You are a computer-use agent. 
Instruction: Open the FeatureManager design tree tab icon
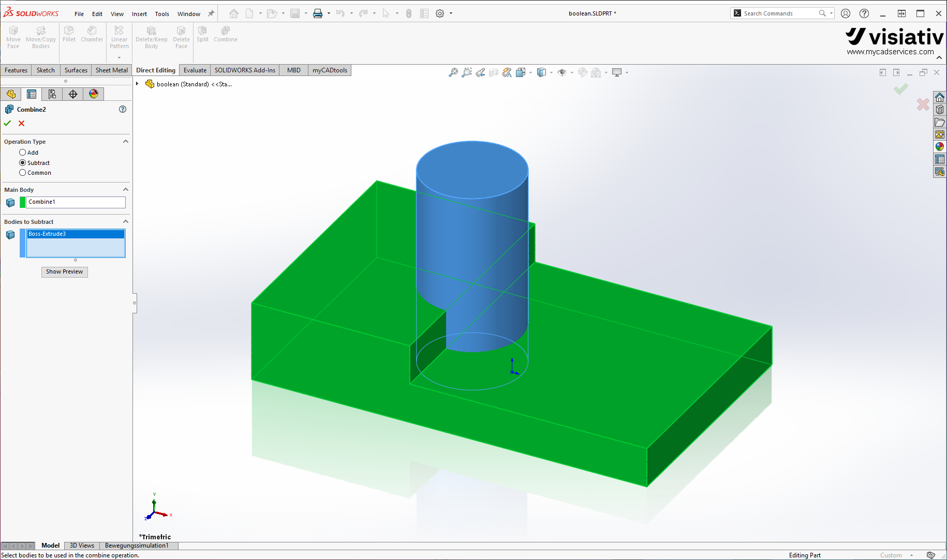coord(11,94)
